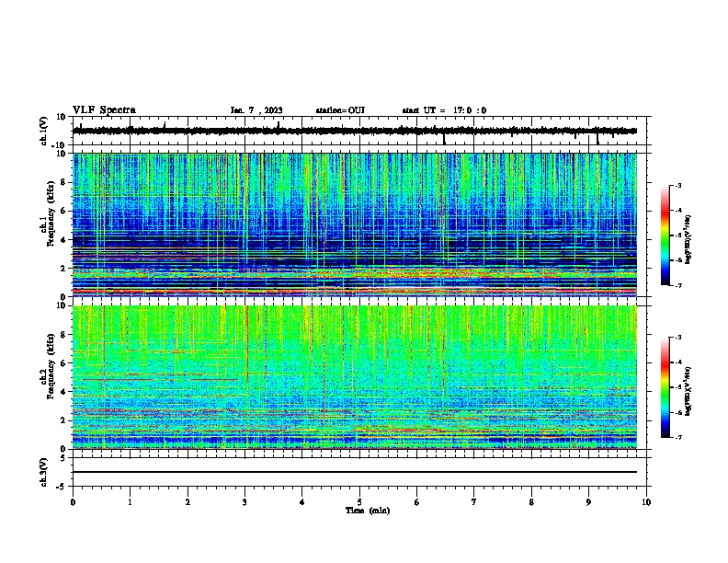
Task: Click the time axis tick label "7"
Action: (x=474, y=502)
